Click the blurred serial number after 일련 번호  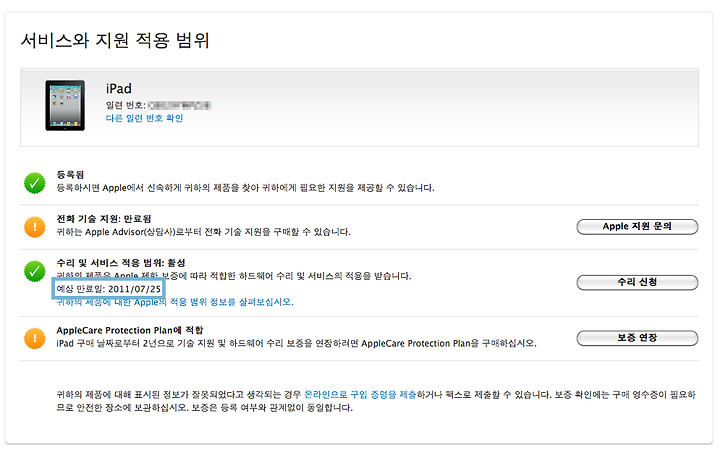(180, 105)
